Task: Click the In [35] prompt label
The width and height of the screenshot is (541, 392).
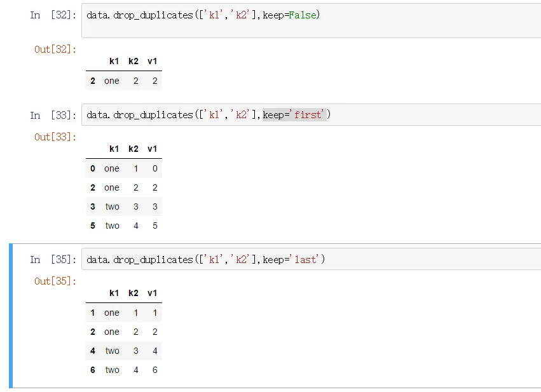Action: tap(53, 259)
